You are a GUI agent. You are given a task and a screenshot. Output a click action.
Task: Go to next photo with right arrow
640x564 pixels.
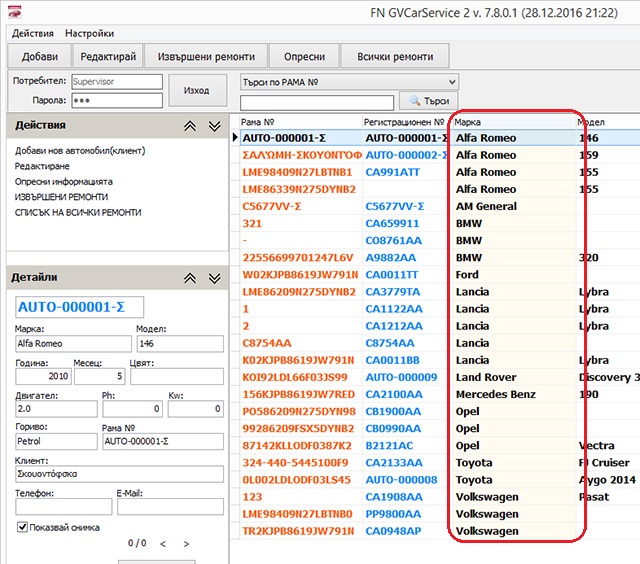(x=186, y=544)
